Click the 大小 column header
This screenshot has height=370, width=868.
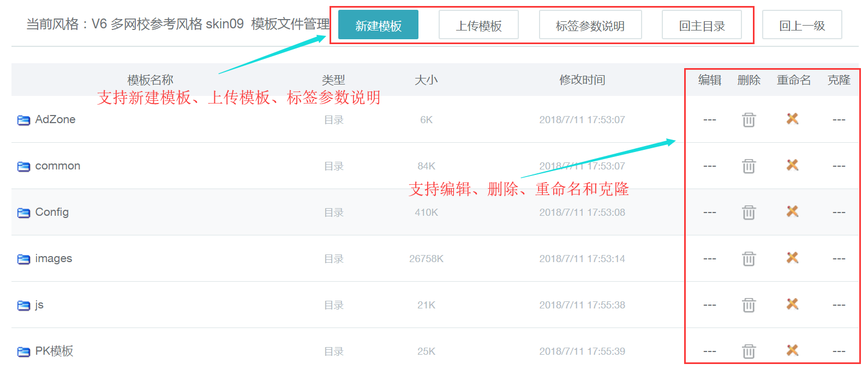click(426, 80)
